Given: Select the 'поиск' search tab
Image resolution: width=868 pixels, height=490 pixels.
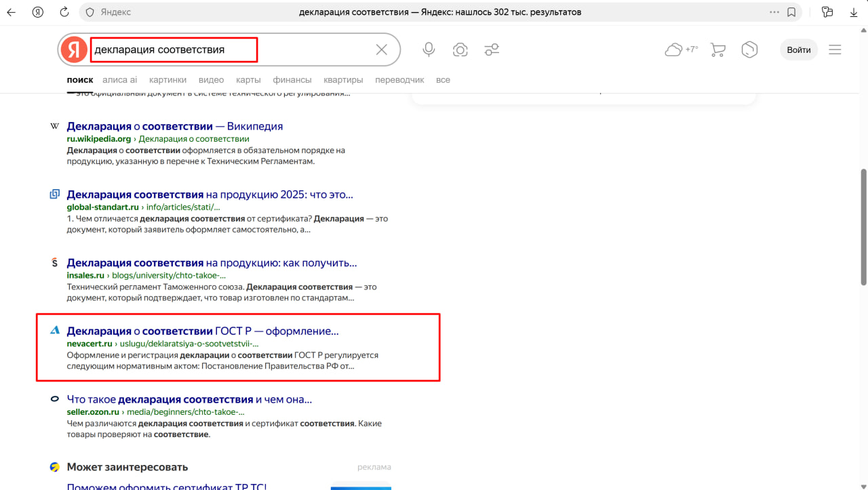Looking at the screenshot, I should 80,80.
